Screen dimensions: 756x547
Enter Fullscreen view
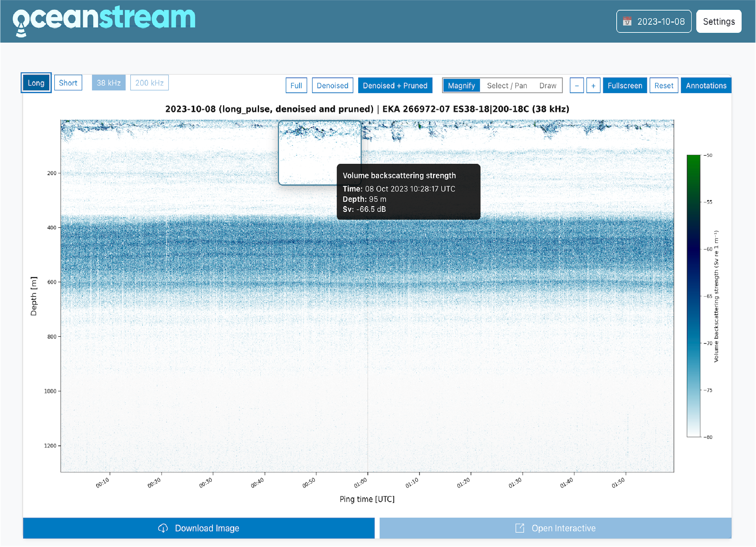(625, 85)
